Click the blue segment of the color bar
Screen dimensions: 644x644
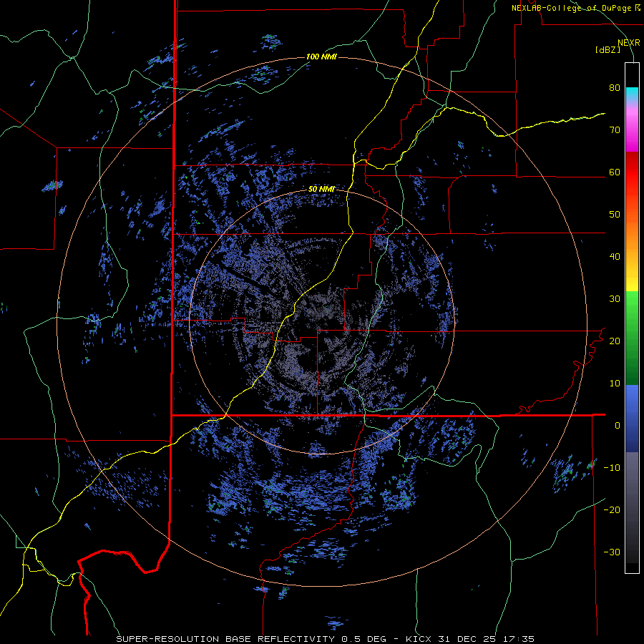pos(632,418)
